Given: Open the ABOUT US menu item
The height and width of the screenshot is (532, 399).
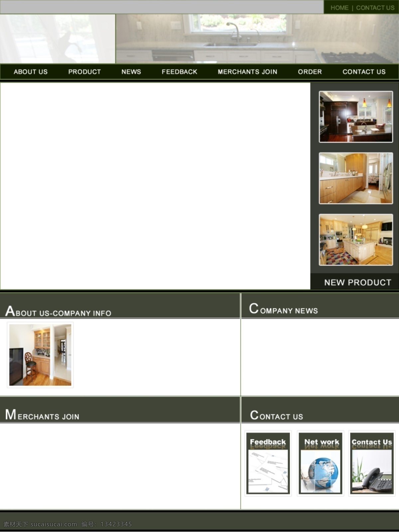Looking at the screenshot, I should pos(31,72).
